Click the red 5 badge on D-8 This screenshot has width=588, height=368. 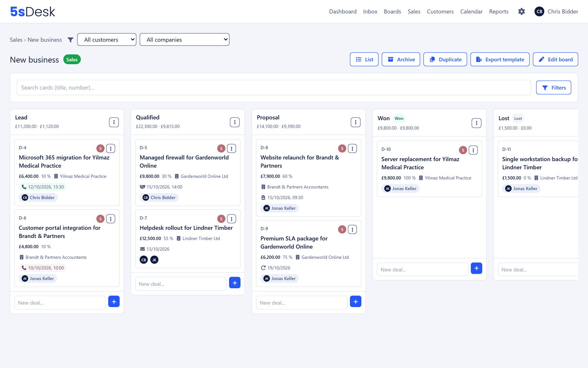point(342,148)
